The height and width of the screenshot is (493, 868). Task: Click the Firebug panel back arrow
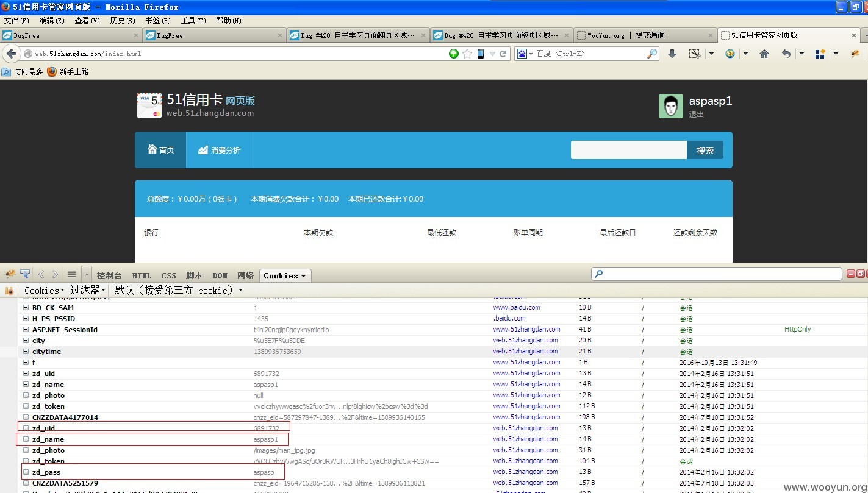tap(41, 275)
